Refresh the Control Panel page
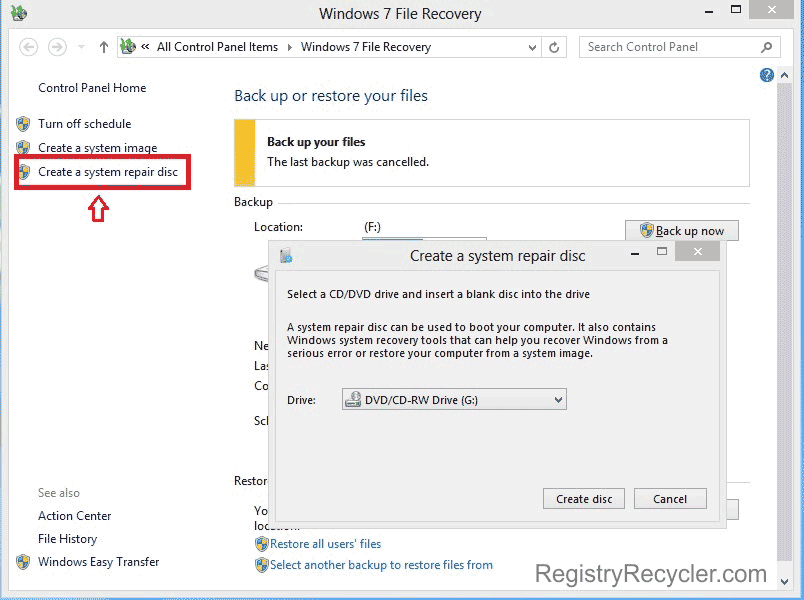Viewport: 804px width, 600px height. point(554,47)
